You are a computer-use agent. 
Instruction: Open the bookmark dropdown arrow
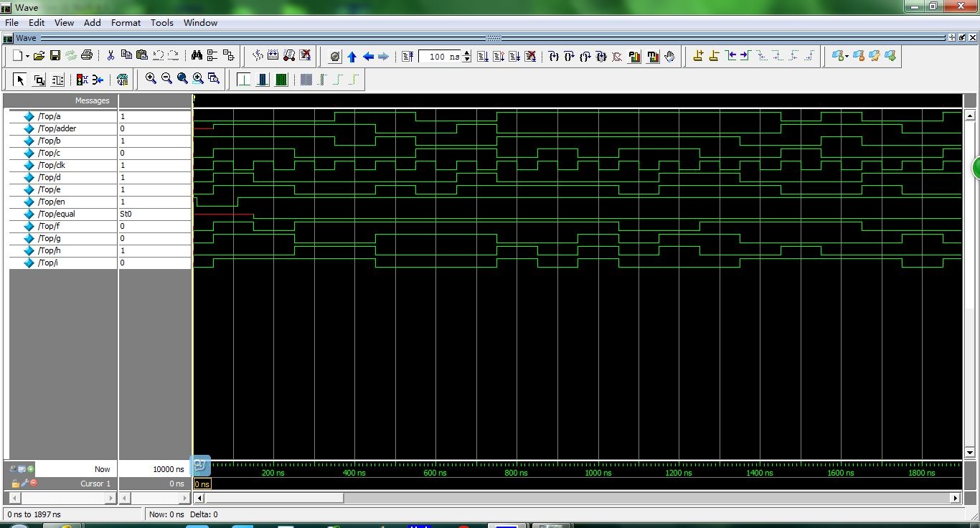coord(847,56)
